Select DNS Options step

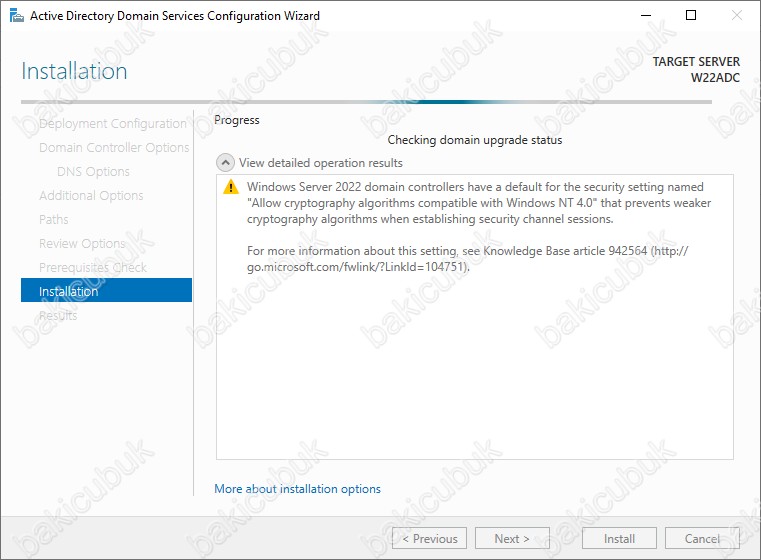point(93,172)
